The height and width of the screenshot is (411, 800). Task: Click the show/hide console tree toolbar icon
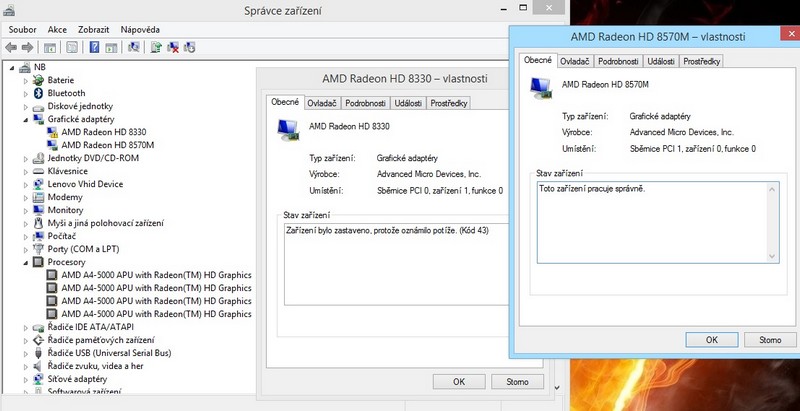tap(49, 48)
